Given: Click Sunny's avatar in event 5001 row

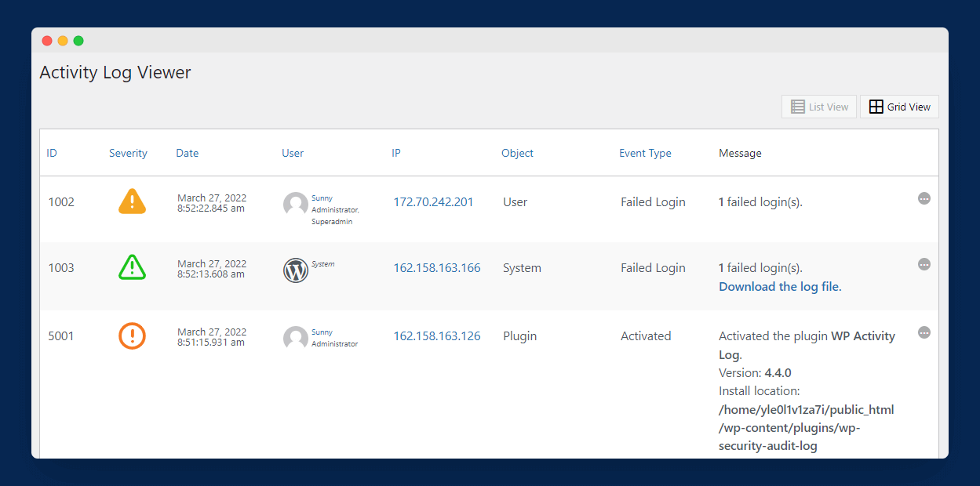Looking at the screenshot, I should coord(296,338).
